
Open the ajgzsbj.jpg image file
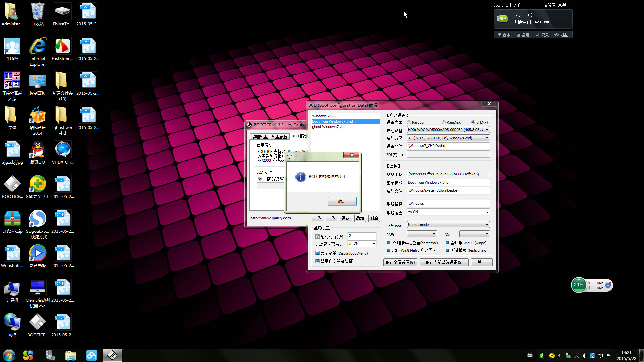(12, 153)
